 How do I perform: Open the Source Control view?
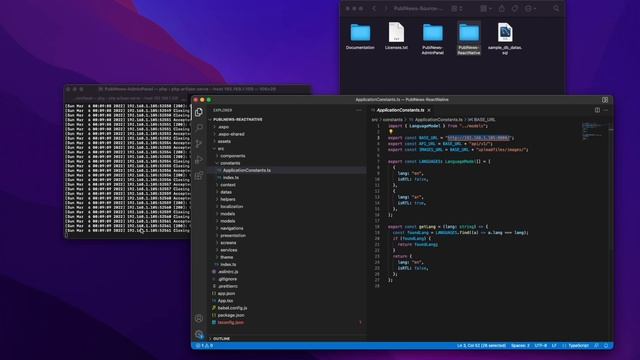click(199, 144)
